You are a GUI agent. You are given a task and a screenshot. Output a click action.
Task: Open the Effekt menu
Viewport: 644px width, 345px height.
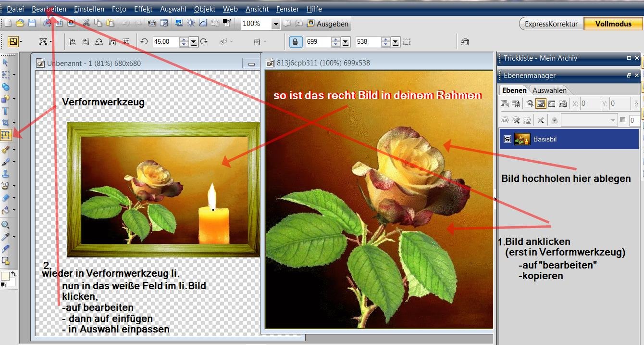143,9
